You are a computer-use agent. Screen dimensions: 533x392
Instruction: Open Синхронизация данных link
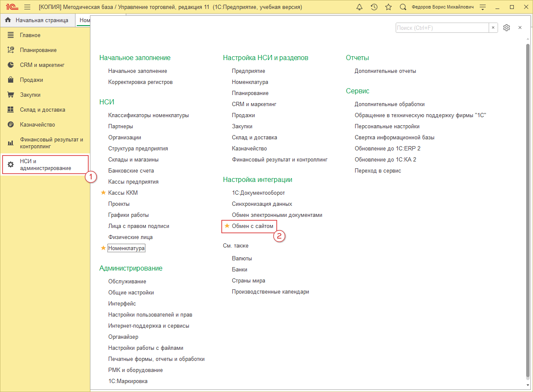tap(262, 204)
